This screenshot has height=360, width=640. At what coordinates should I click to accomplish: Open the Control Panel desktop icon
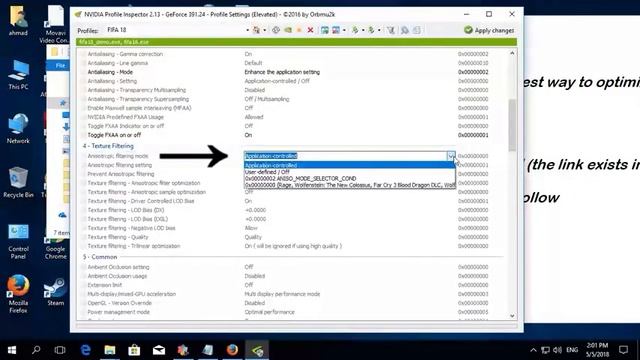pyautogui.click(x=18, y=242)
